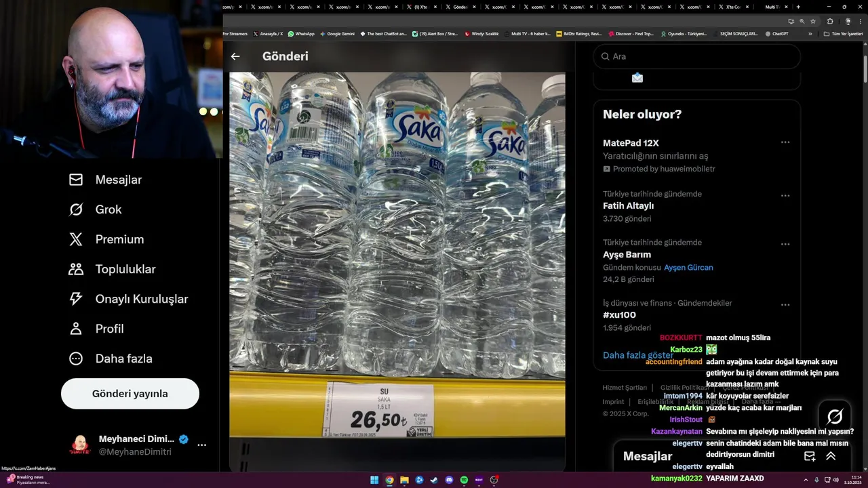Open Profil from the sidebar
The width and height of the screenshot is (868, 488).
pyautogui.click(x=96, y=329)
